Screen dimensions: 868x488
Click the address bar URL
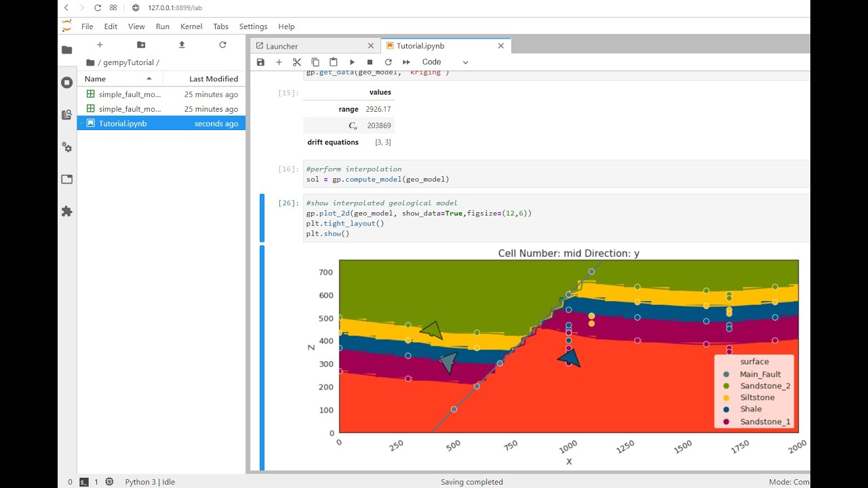(175, 7)
